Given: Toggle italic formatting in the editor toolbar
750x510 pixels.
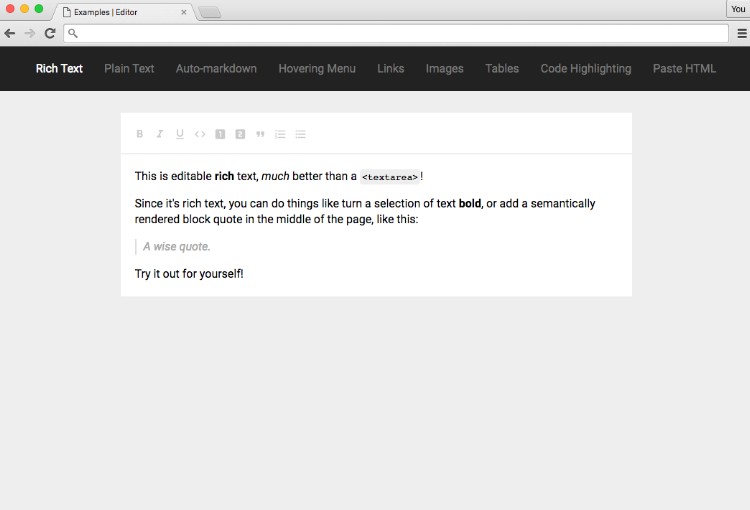Looking at the screenshot, I should (160, 134).
